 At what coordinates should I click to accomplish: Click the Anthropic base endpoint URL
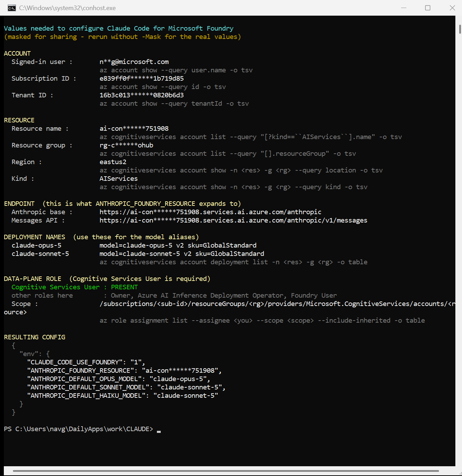pyautogui.click(x=210, y=212)
